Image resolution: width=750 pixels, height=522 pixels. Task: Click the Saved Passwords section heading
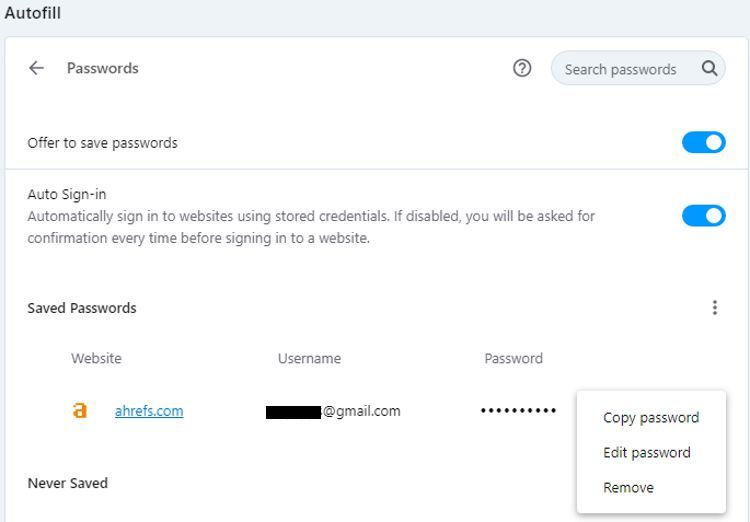pyautogui.click(x=82, y=308)
